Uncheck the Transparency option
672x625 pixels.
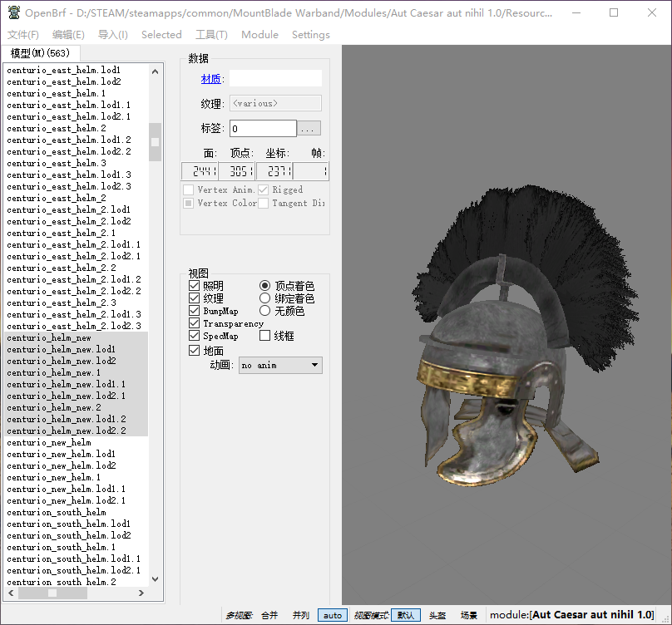coord(194,323)
